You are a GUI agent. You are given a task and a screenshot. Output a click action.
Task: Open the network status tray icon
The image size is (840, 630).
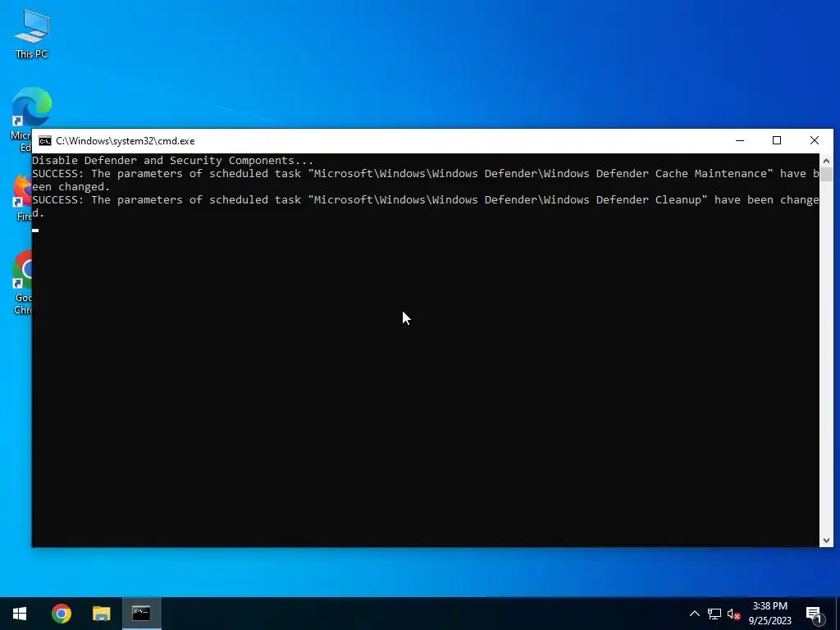tap(714, 614)
